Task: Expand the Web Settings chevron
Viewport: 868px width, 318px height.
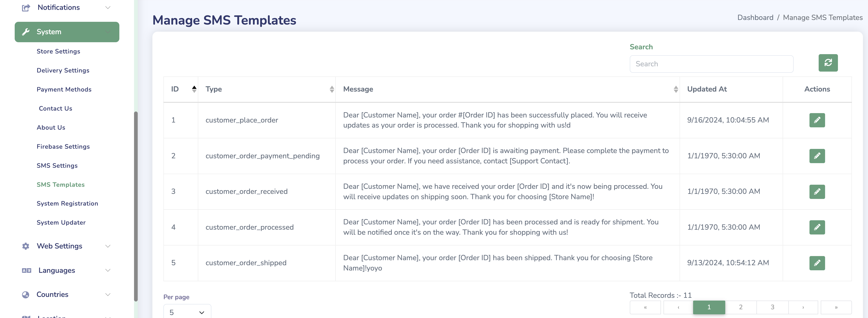Action: point(108,246)
